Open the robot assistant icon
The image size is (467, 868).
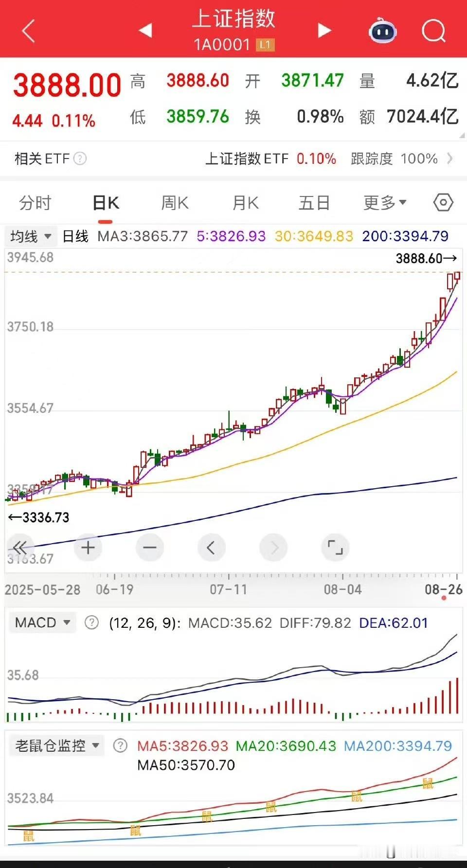coord(383,31)
